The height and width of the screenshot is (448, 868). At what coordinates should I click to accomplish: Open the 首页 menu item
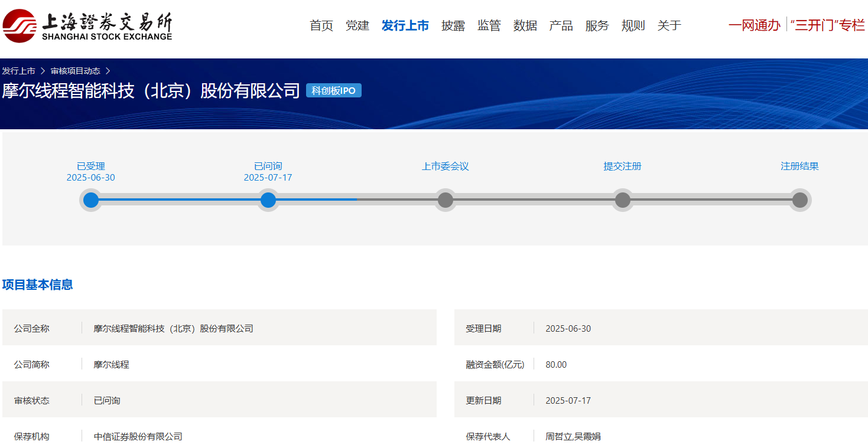click(321, 25)
